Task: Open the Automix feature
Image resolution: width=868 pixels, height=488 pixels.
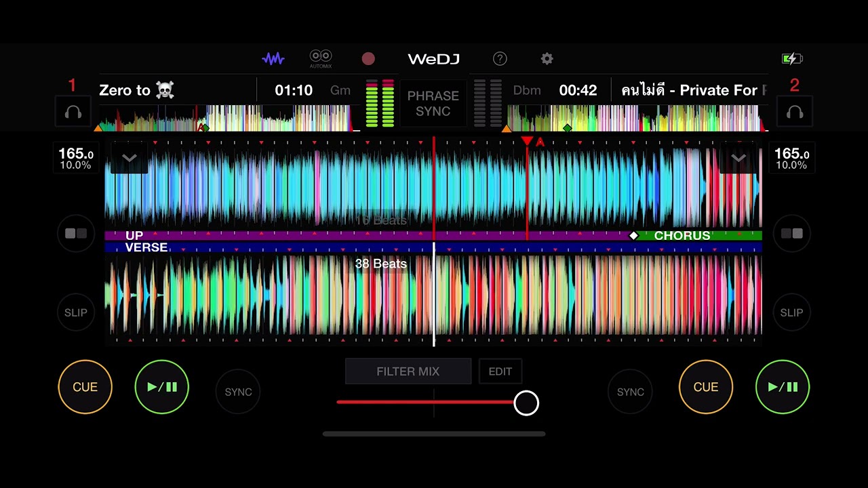Action: pos(321,59)
